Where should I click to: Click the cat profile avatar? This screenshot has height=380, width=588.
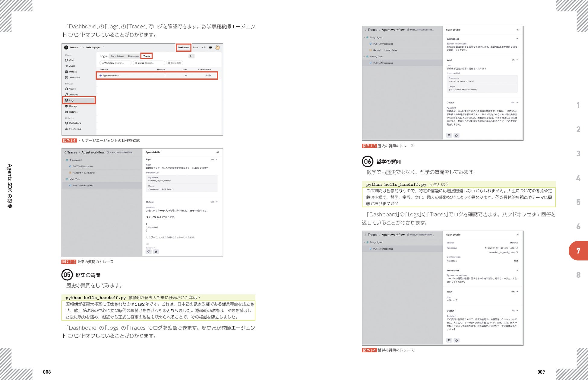[217, 47]
